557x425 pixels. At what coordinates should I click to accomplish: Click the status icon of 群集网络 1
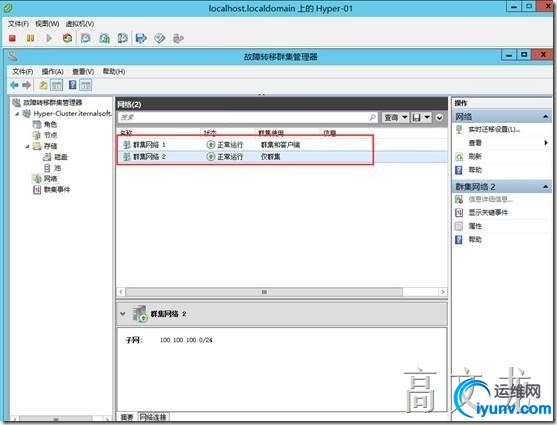211,145
